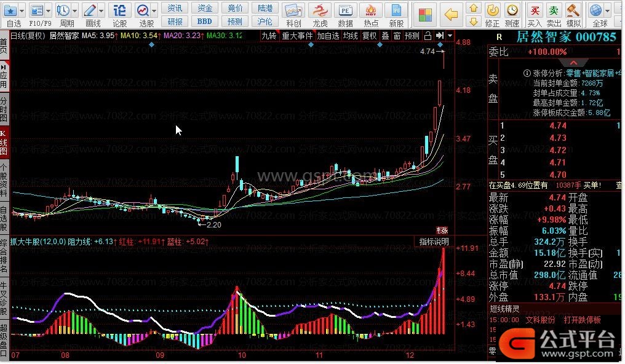Click the 文科股份 link in 短线精灵

pos(539,320)
